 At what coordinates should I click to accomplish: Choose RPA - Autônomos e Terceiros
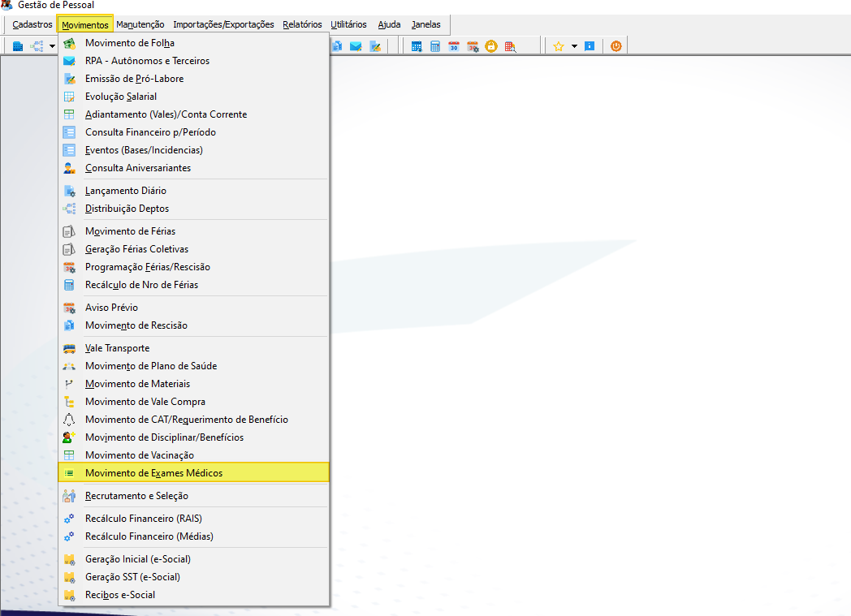[x=193, y=61]
